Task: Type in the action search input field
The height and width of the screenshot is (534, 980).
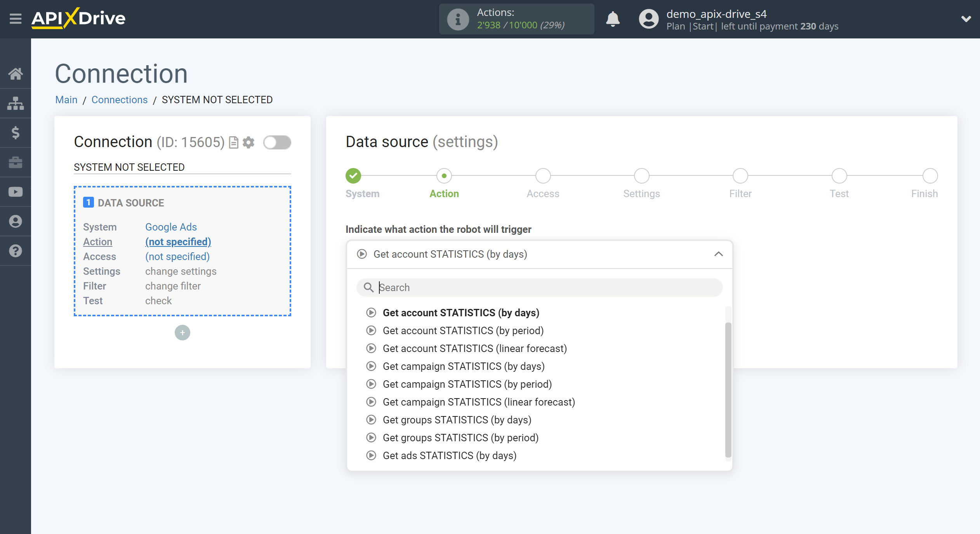Action: pos(539,288)
